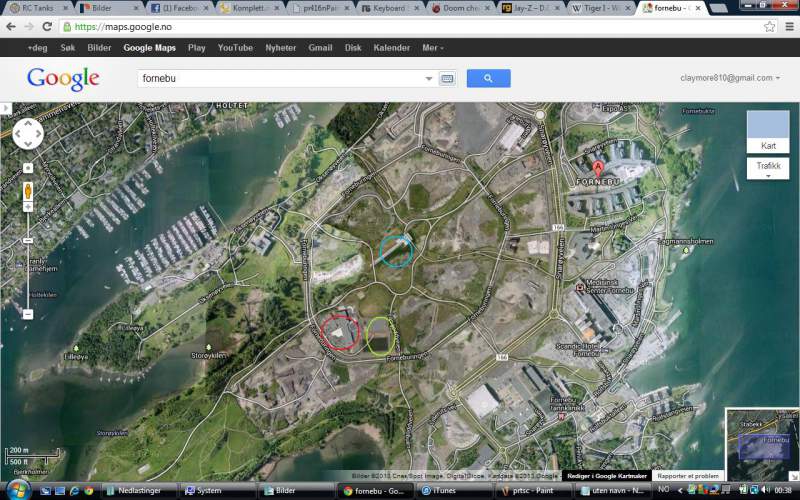The width and height of the screenshot is (800, 500).
Task: Reload the page with the refresh button
Action: click(47, 26)
